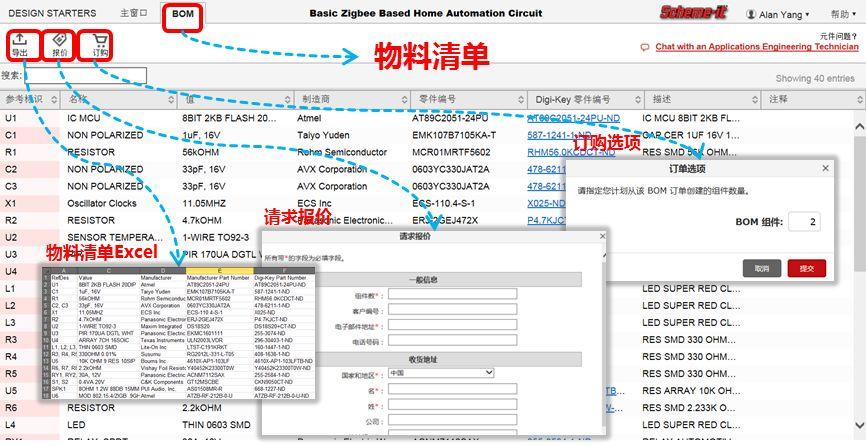Sort by 描述 column header
The height and width of the screenshot is (446, 866).
703,99
